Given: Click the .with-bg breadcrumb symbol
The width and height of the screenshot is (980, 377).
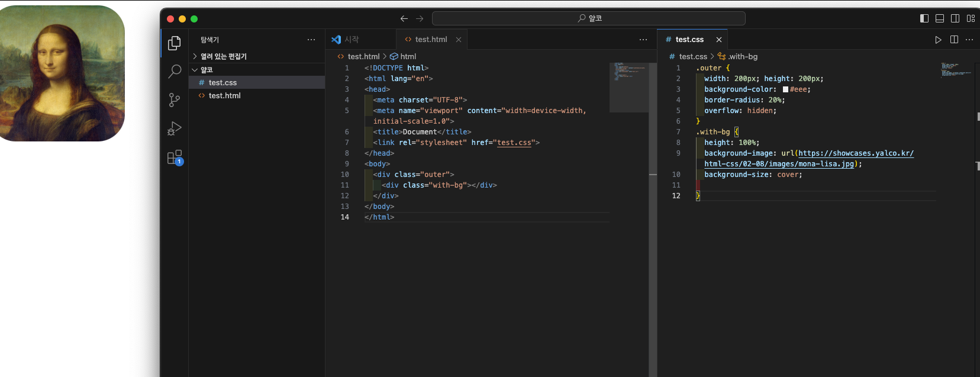Looking at the screenshot, I should tap(737, 57).
